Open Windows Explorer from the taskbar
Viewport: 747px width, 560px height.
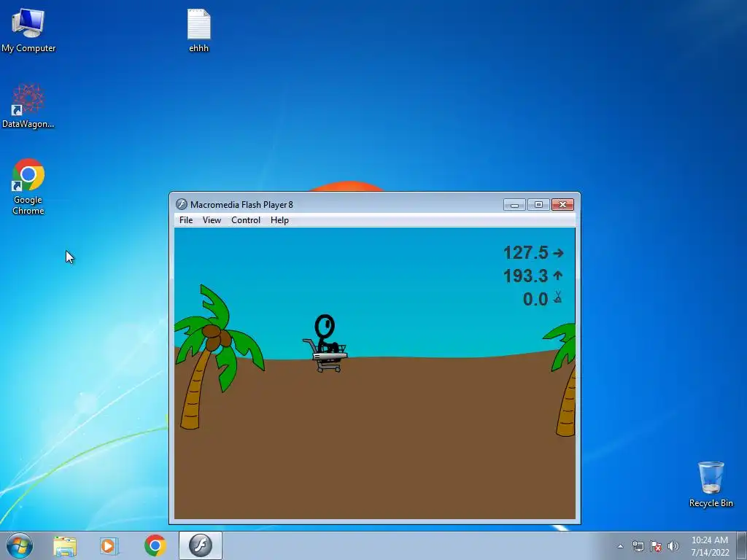pyautogui.click(x=65, y=545)
